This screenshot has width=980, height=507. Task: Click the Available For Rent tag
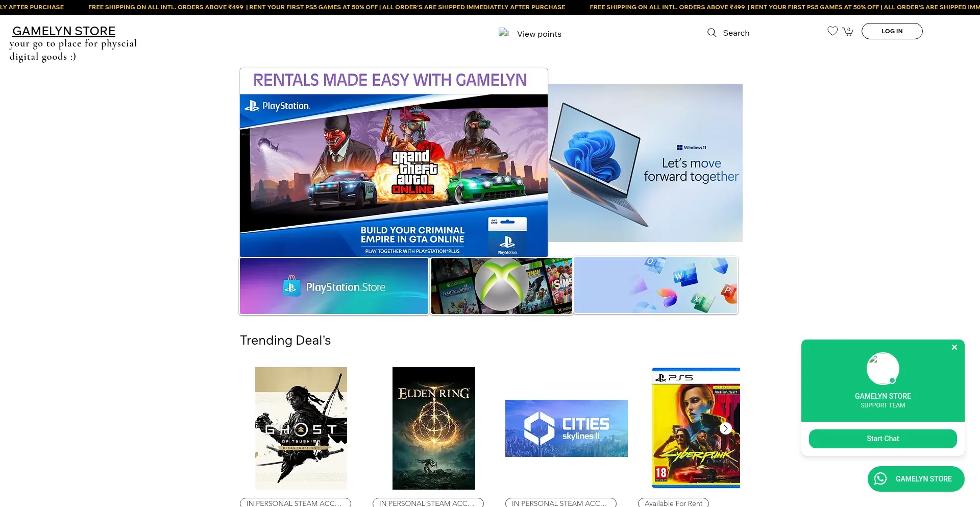[x=673, y=503]
